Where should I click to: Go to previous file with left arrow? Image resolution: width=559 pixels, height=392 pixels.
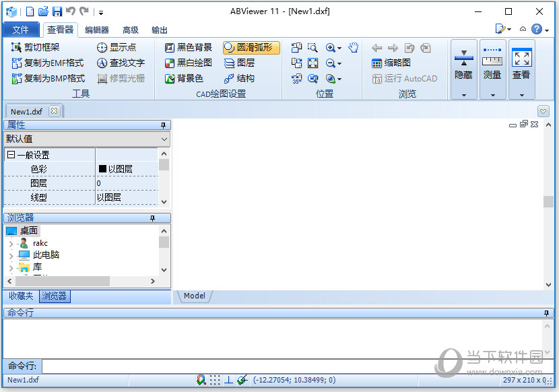point(376,47)
